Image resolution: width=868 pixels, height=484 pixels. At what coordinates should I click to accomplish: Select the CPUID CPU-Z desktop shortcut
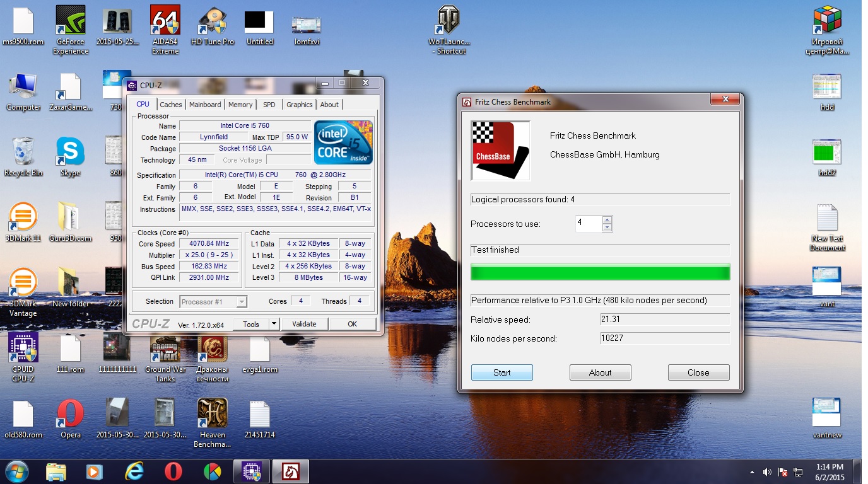pyautogui.click(x=23, y=358)
